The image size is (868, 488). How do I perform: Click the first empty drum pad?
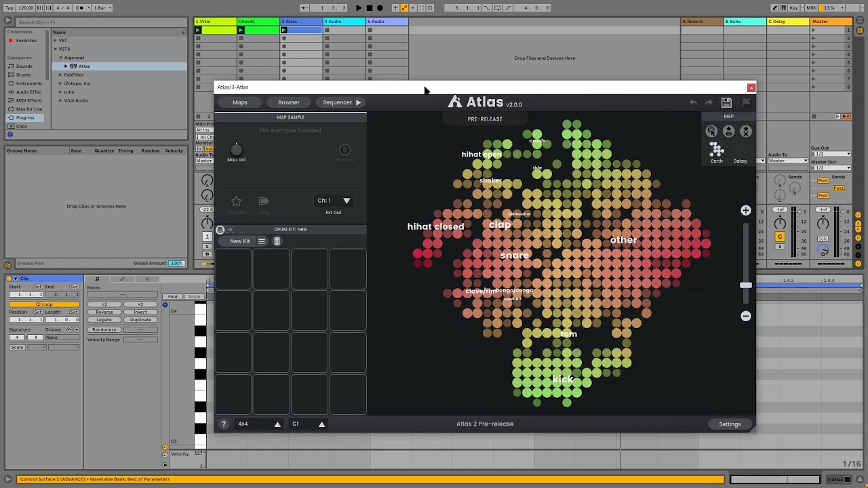(x=233, y=269)
